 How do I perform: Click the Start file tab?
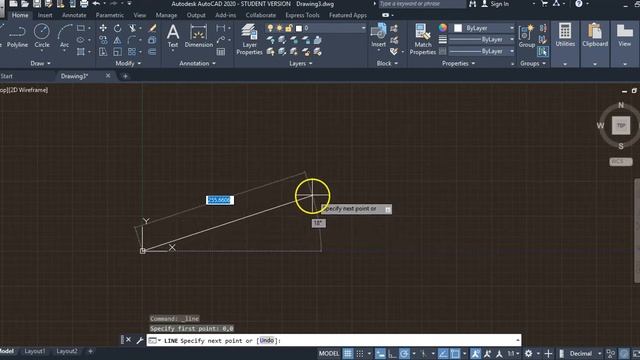pyautogui.click(x=7, y=76)
